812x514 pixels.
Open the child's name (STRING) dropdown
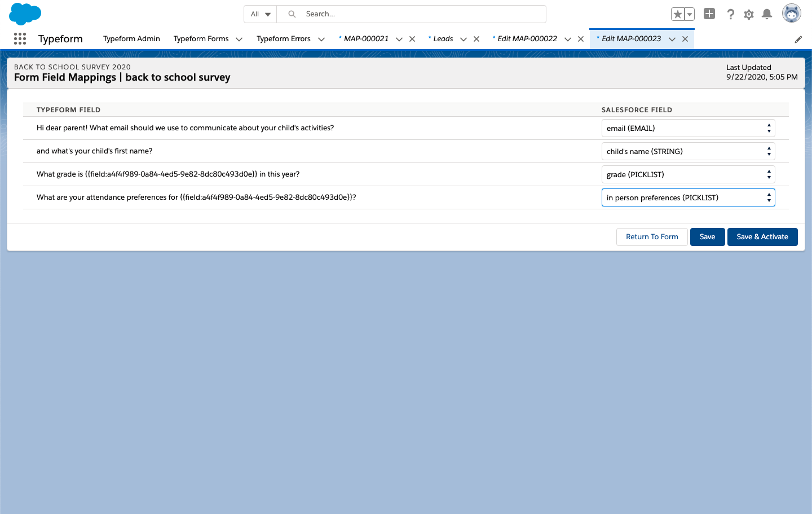tap(688, 151)
